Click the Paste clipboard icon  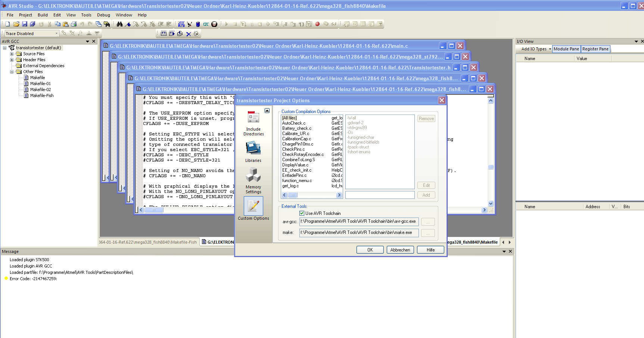(66, 24)
